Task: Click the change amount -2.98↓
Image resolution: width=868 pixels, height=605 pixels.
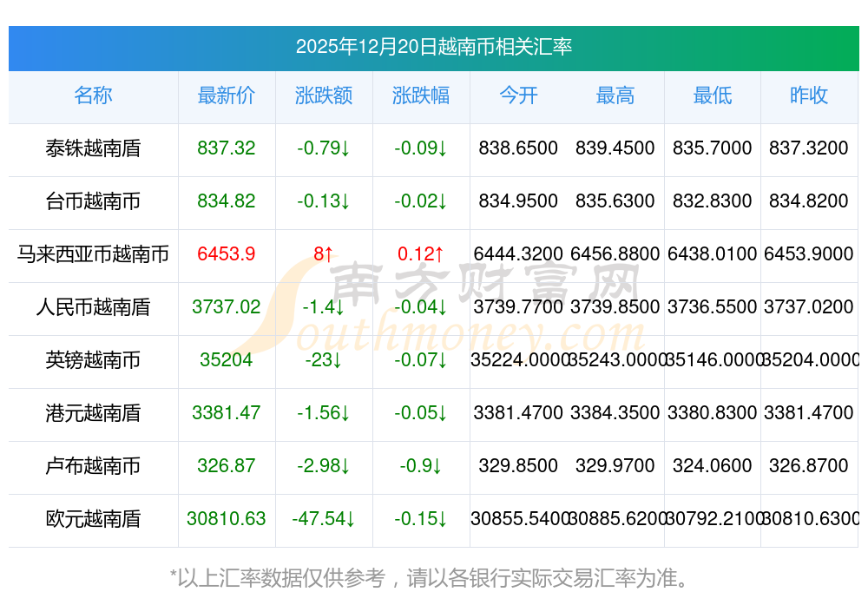Action: [323, 465]
